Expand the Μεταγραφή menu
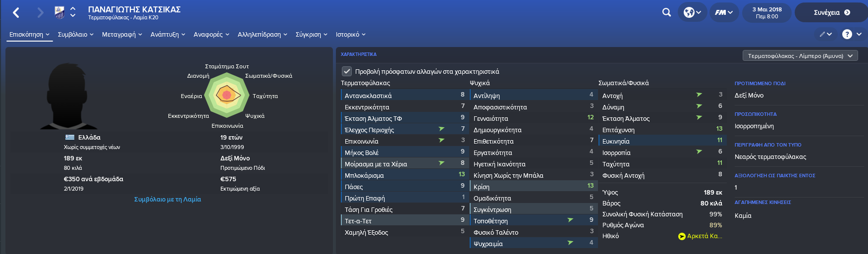This screenshot has width=868, height=254. [x=122, y=34]
